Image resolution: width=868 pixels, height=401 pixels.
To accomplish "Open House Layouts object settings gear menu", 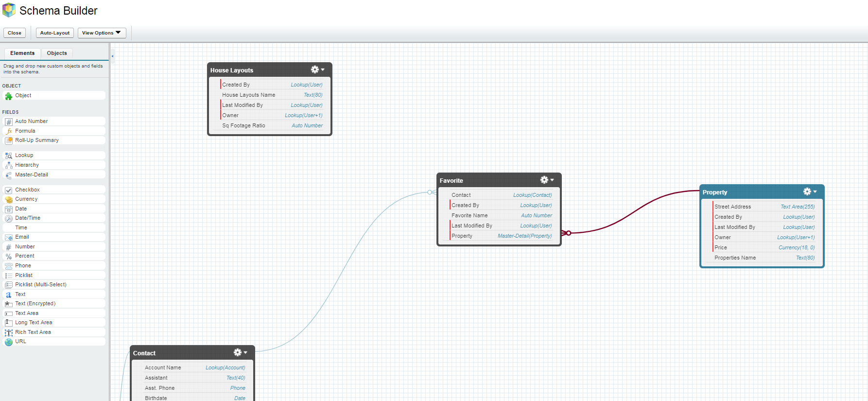I will (317, 70).
